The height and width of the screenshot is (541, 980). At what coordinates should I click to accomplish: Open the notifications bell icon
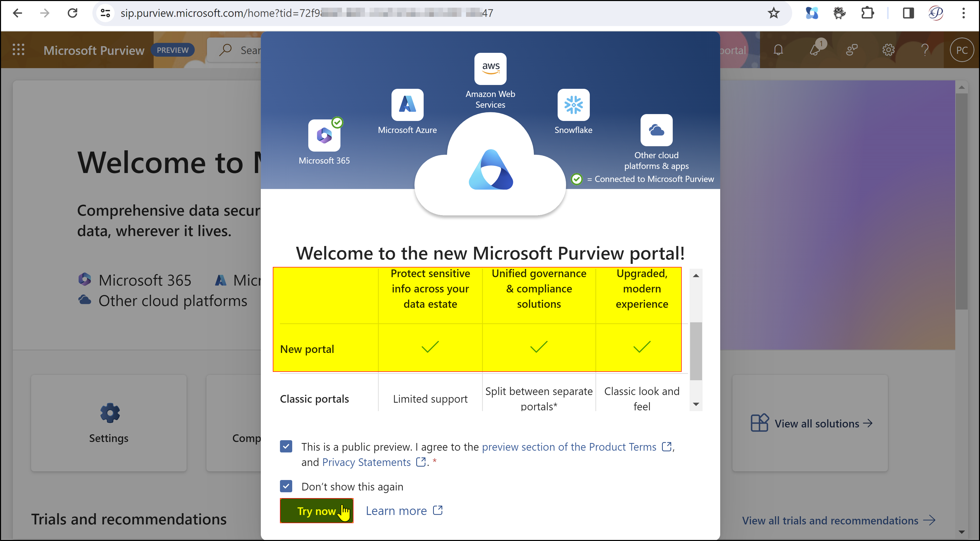pos(778,50)
